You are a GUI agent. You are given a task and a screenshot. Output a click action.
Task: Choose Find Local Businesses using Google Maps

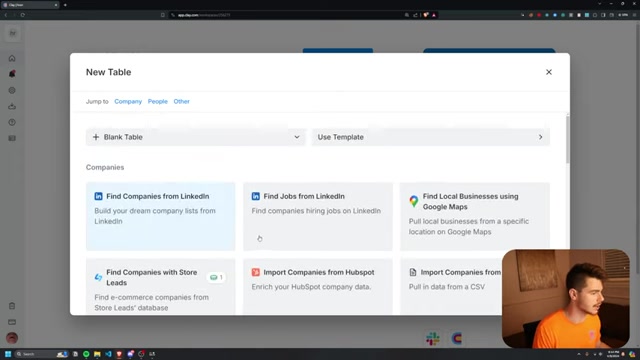pos(475,216)
